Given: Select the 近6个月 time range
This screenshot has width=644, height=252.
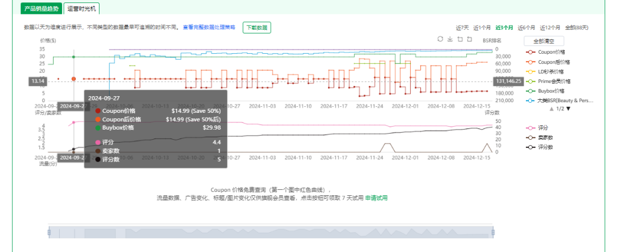Looking at the screenshot, I should [526, 27].
